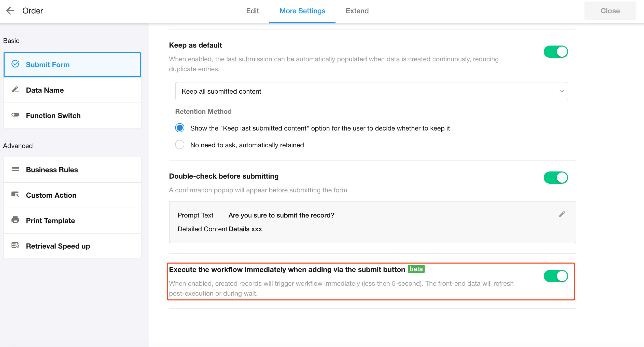The height and width of the screenshot is (347, 644).
Task: Select "No need to ask, automatically retained"
Action: pos(180,145)
